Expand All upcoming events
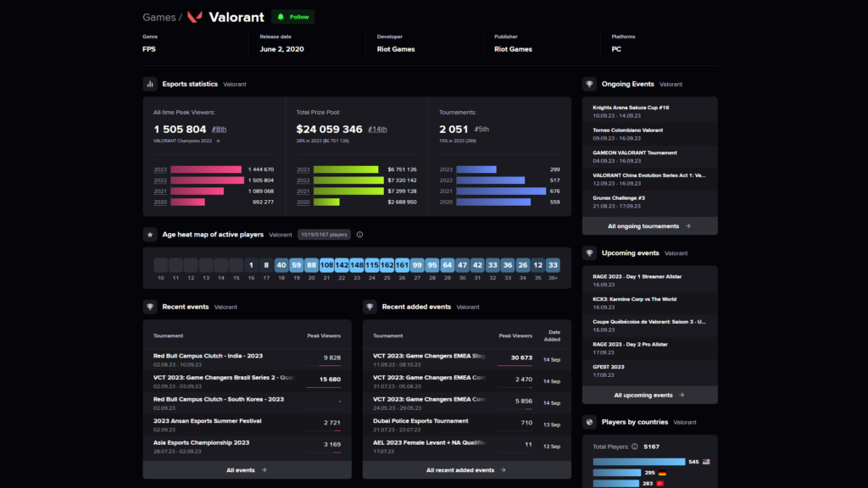This screenshot has height=488, width=868. click(649, 395)
